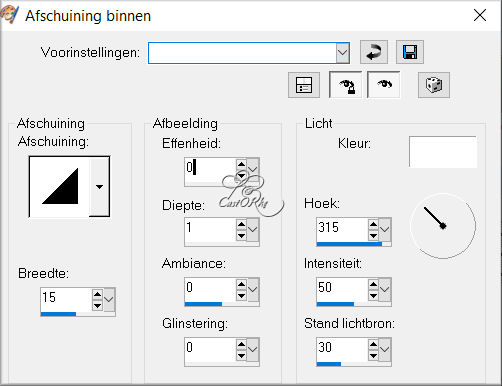Open the Hoek slider dropdown arrow
Image resolution: width=502 pixels, height=386 pixels.
385,230
